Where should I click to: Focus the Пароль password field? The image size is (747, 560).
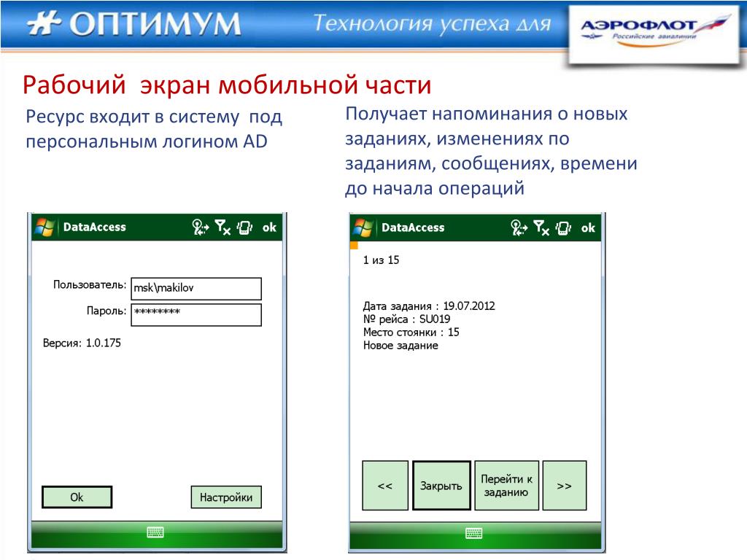[x=196, y=314]
